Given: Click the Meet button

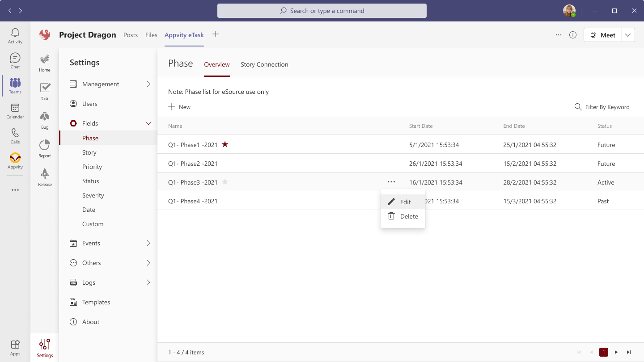Looking at the screenshot, I should point(602,35).
